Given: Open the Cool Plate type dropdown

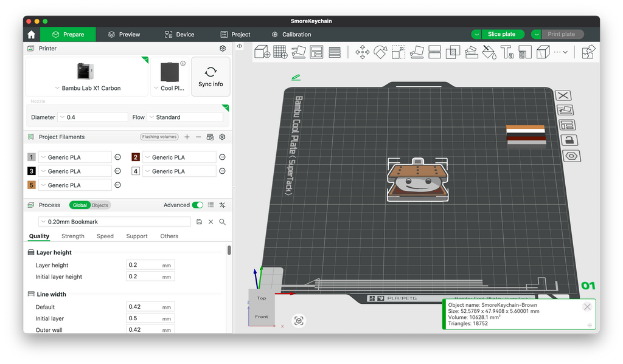Looking at the screenshot, I should pyautogui.click(x=169, y=88).
